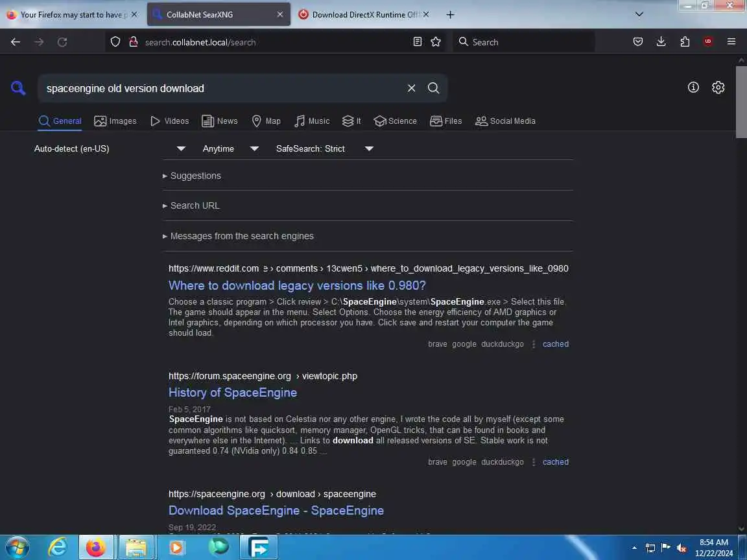Expand the Search URL section

[x=191, y=205]
